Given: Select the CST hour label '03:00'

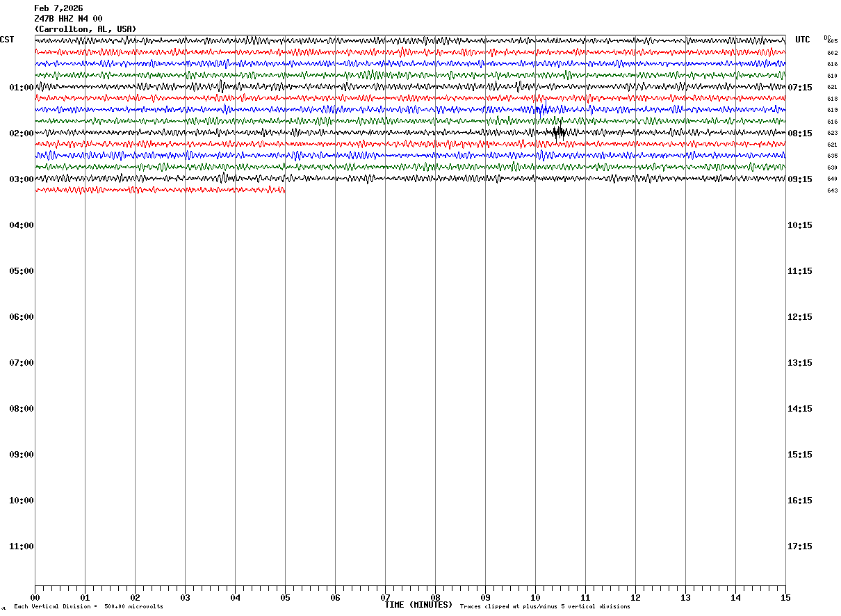Looking at the screenshot, I should click(x=22, y=179).
